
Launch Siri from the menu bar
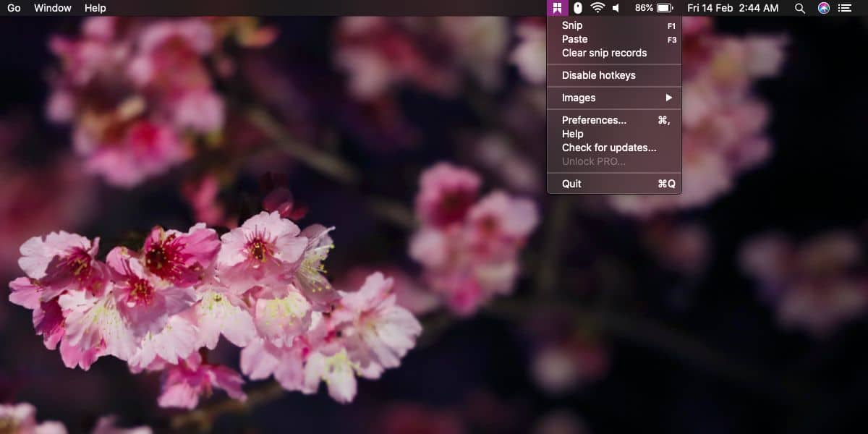824,8
